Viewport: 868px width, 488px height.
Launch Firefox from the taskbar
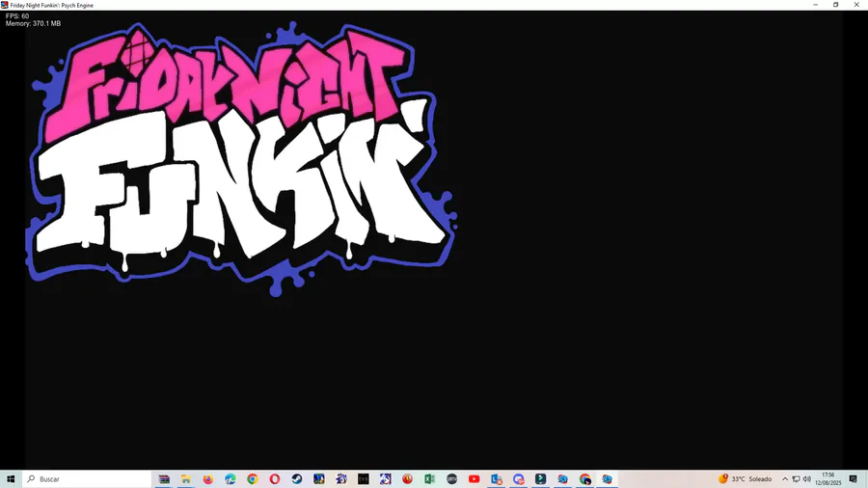208,478
